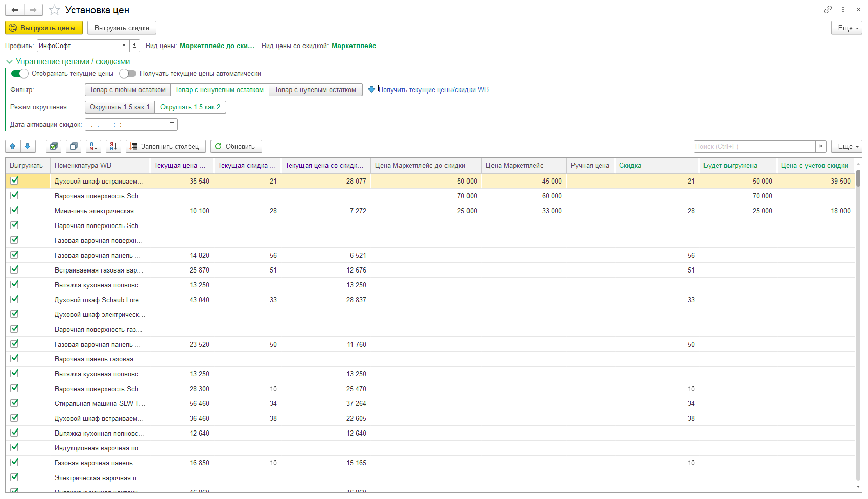Click the green 'Скидка' column header
Screen dimensions: 868x499
click(x=657, y=165)
